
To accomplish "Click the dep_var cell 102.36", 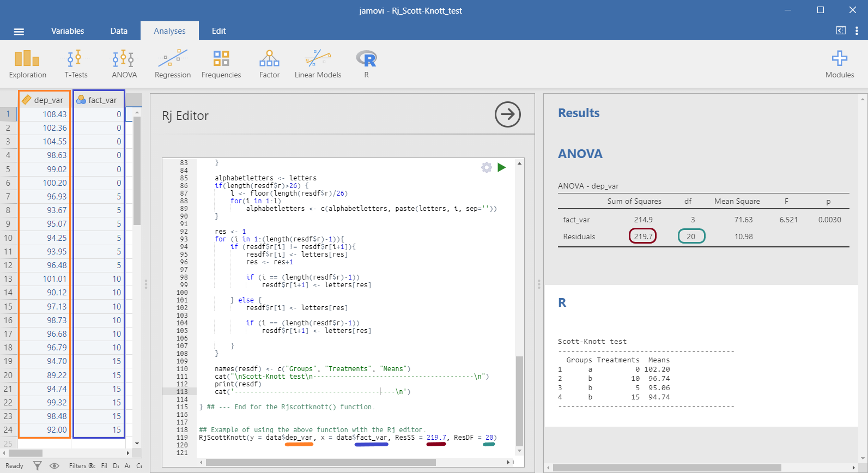I will point(44,128).
